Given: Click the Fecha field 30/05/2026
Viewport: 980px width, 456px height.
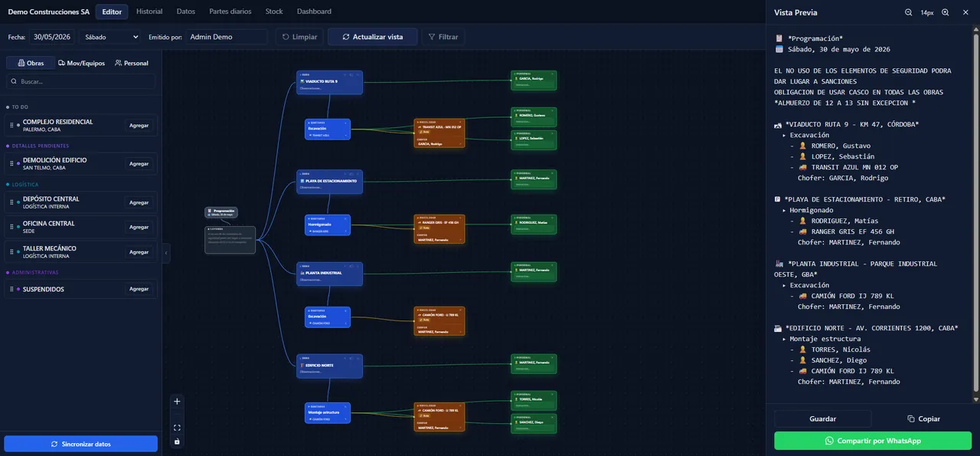Looking at the screenshot, I should (52, 37).
